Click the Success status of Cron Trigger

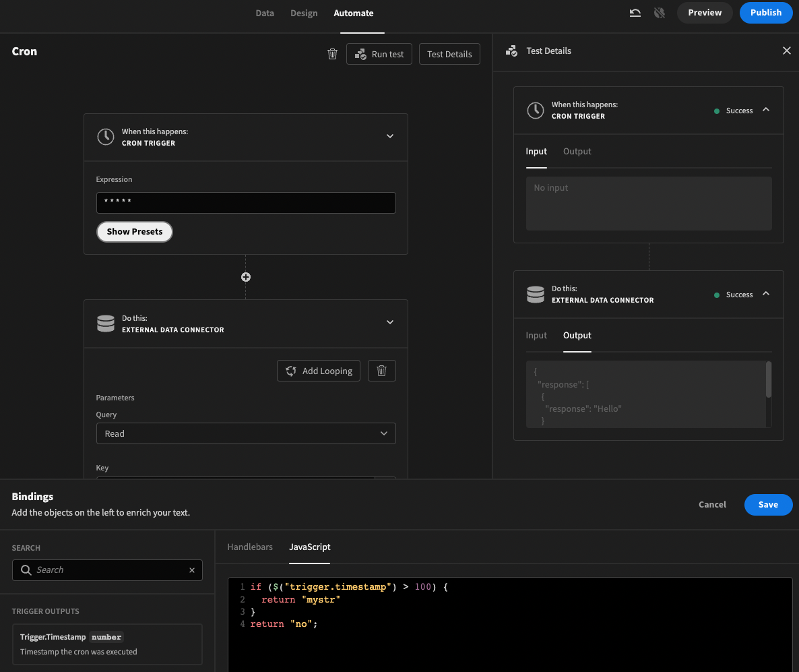[x=733, y=111]
